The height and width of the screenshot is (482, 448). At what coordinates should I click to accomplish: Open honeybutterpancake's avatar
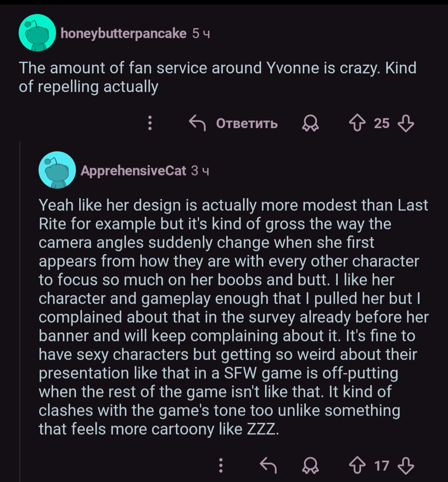[37, 33]
